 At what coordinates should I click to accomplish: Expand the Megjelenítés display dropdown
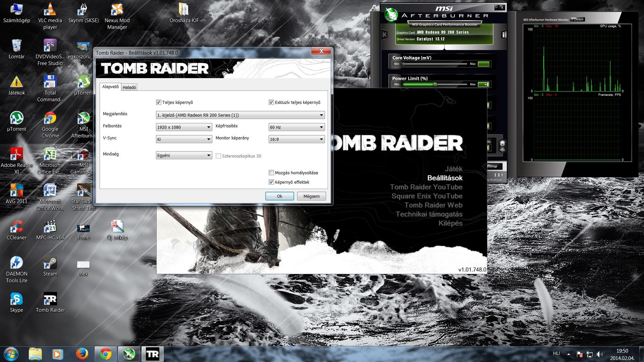240,115
